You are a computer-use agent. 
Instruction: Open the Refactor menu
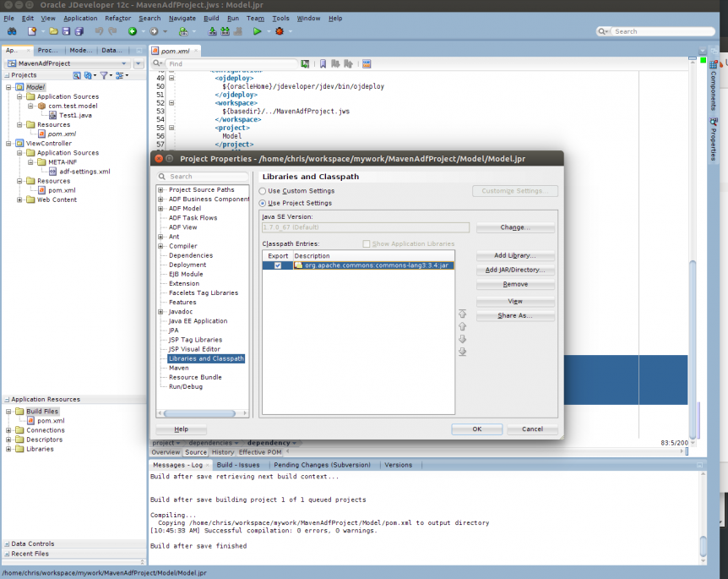(117, 18)
